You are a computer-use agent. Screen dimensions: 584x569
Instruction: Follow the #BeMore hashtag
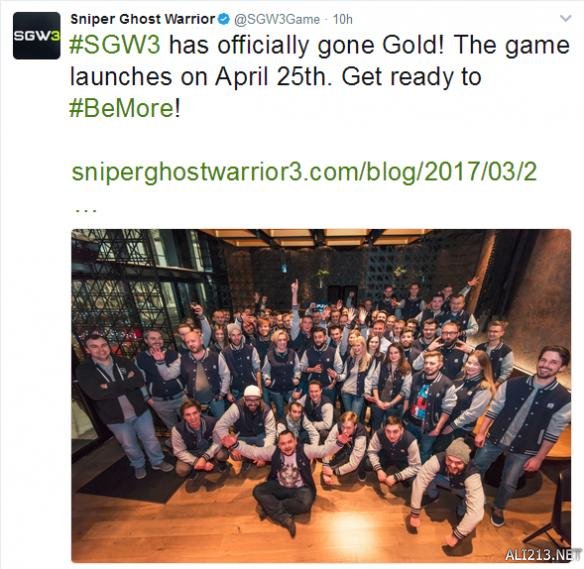pos(122,108)
